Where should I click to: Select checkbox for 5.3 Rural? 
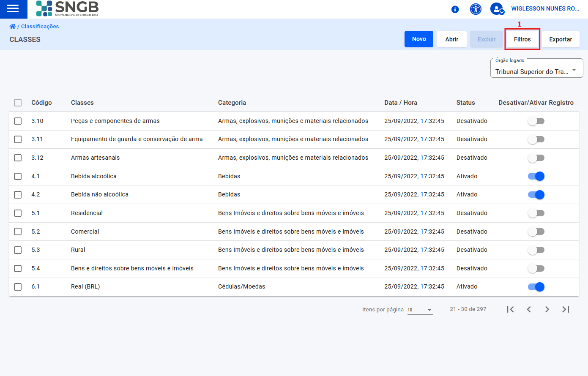[x=18, y=250]
